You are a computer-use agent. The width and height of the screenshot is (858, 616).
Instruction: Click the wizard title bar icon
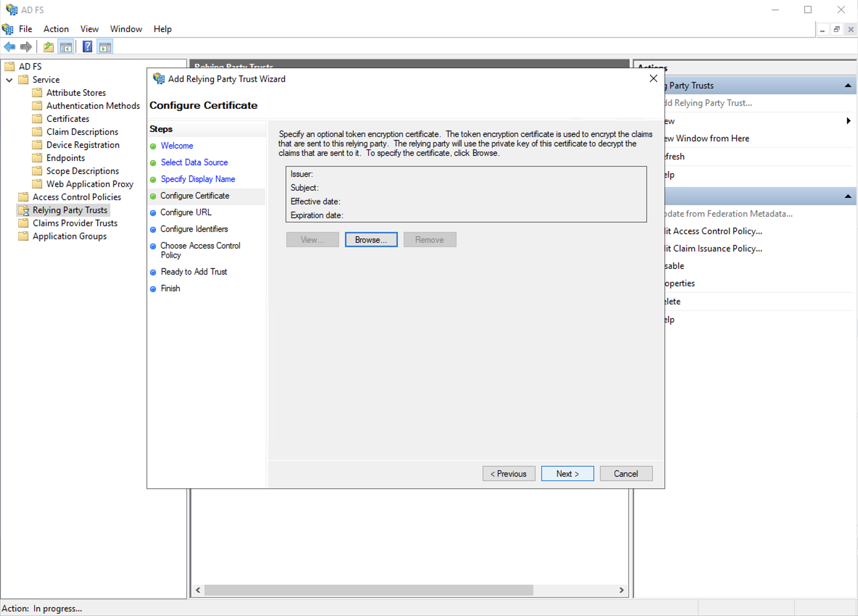pos(158,79)
